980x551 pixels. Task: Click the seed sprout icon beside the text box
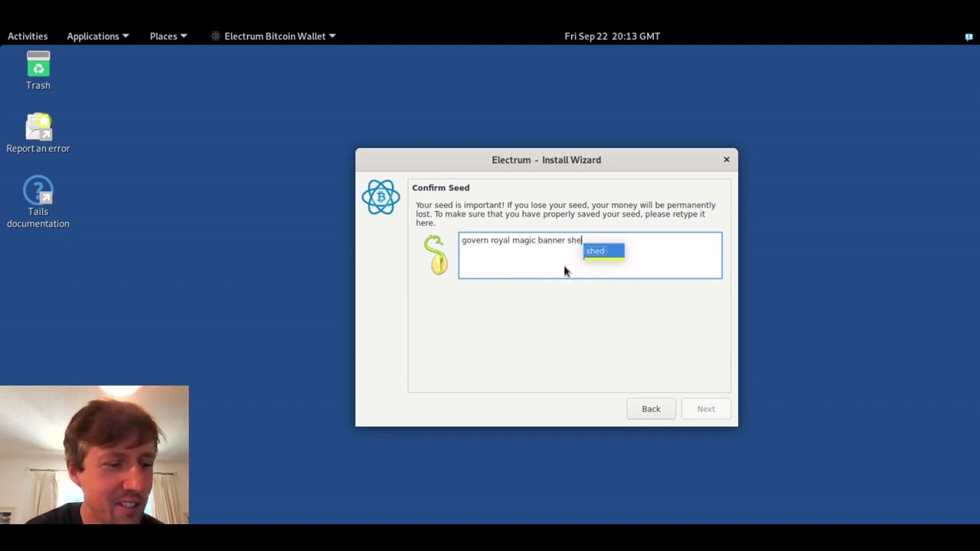436,255
